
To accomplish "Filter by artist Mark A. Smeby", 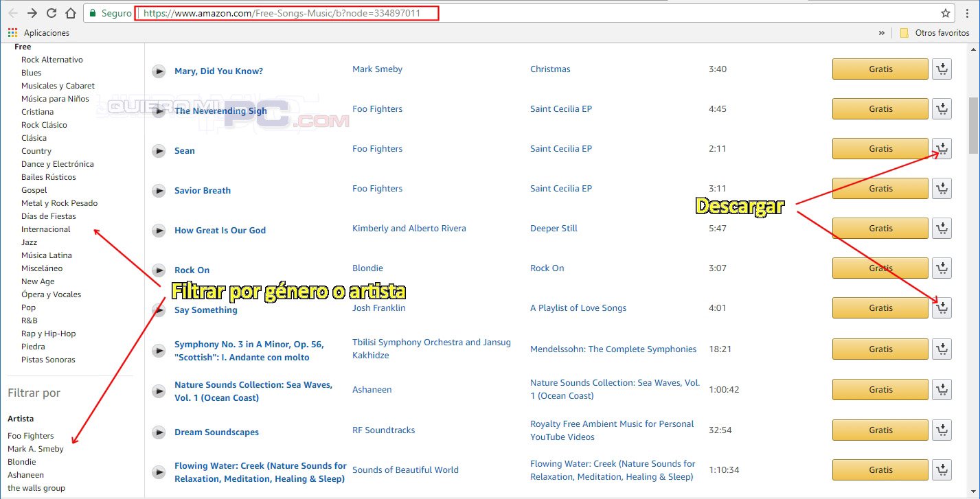I will [x=36, y=449].
